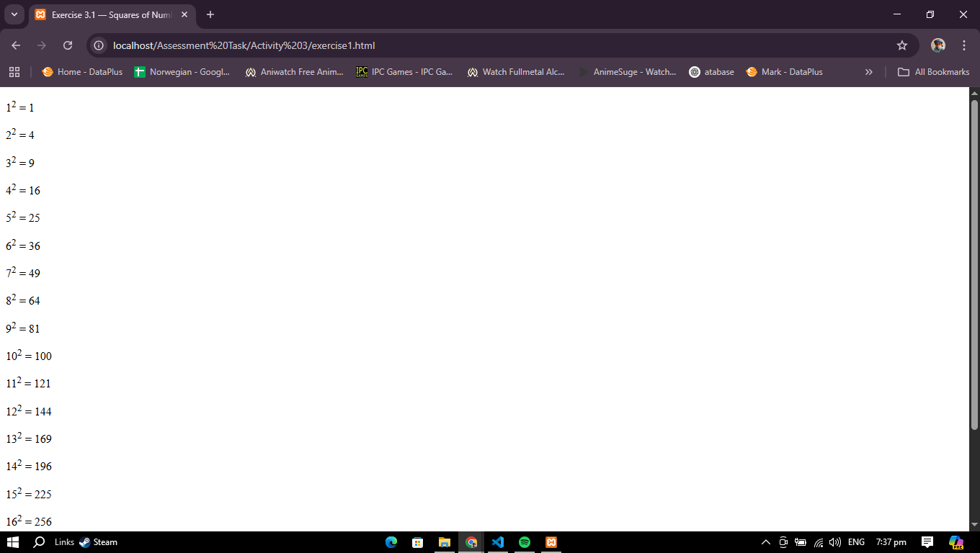The width and height of the screenshot is (980, 553).
Task: Open the Home - DataPlus bookmark
Action: pyautogui.click(x=82, y=72)
